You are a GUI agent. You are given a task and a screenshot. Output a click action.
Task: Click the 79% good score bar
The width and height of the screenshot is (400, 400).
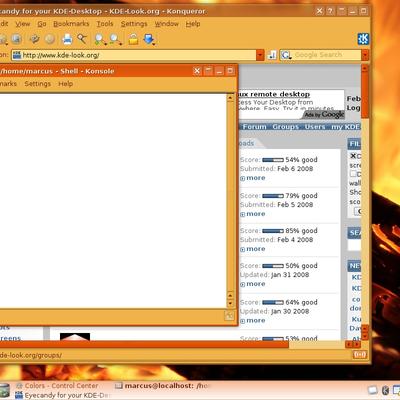coord(273,196)
